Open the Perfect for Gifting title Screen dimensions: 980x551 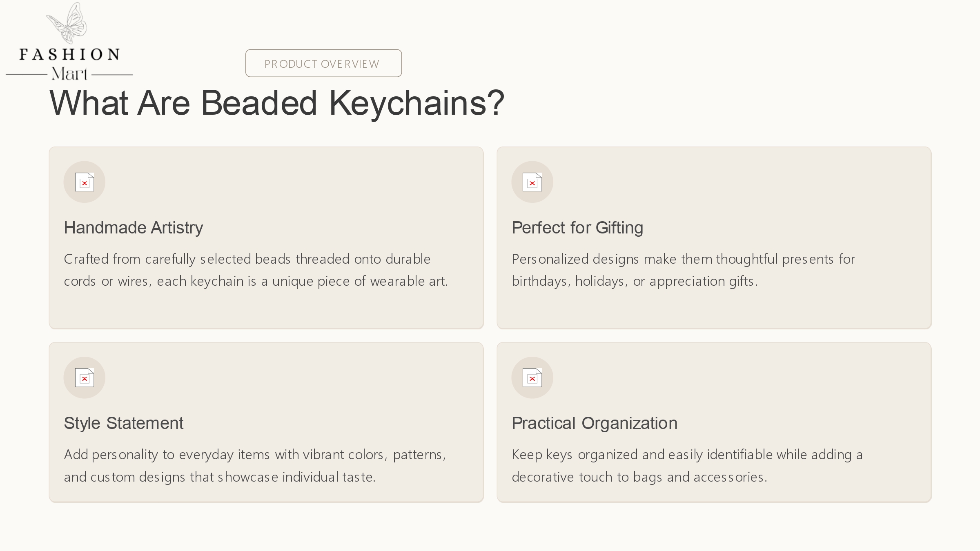click(577, 228)
